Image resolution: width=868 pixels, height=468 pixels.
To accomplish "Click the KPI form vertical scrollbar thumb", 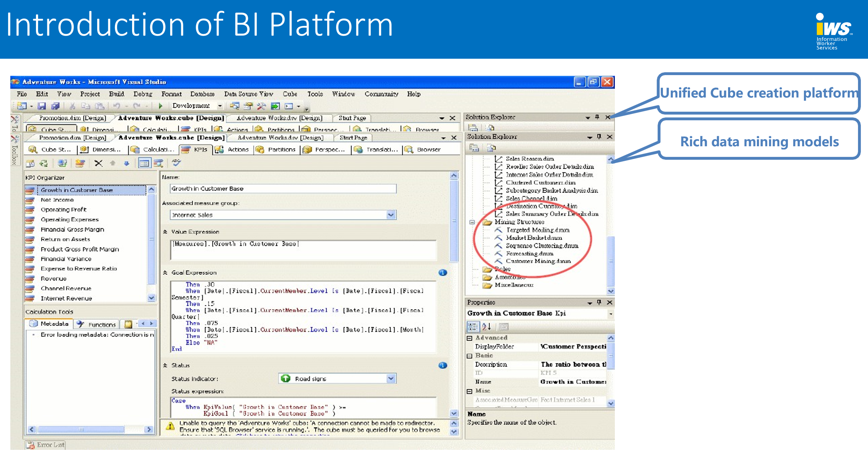I will point(454,221).
